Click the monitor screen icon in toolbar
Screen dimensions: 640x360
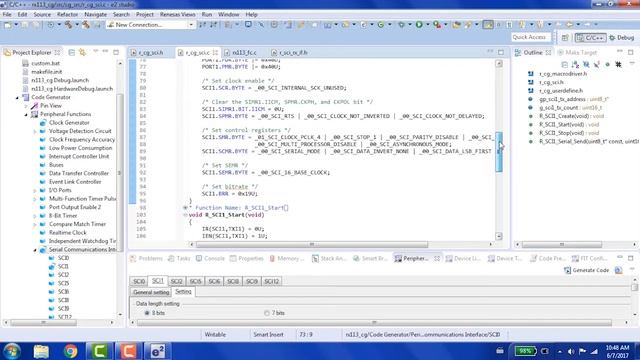248,25
